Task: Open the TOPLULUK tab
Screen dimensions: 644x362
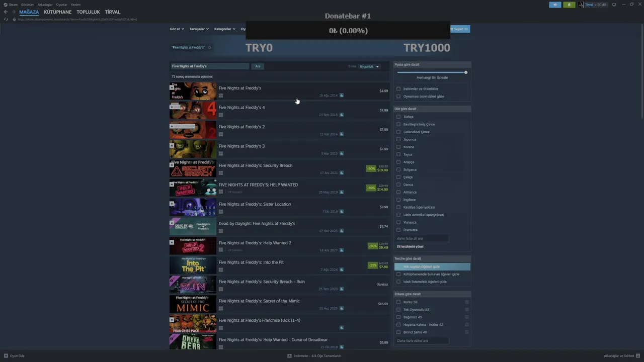Action: 88,12
